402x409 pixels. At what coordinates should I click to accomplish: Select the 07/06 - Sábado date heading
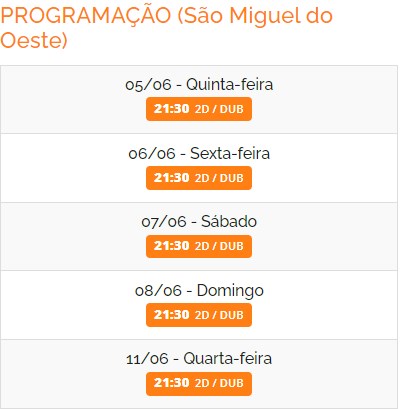point(199,222)
